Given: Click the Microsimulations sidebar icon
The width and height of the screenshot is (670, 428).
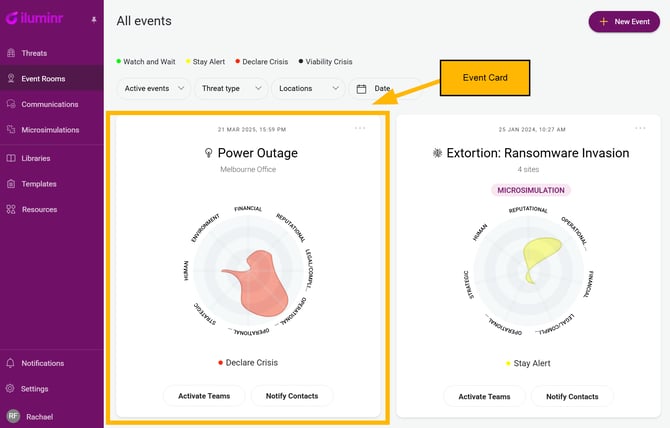Looking at the screenshot, I should [11, 129].
